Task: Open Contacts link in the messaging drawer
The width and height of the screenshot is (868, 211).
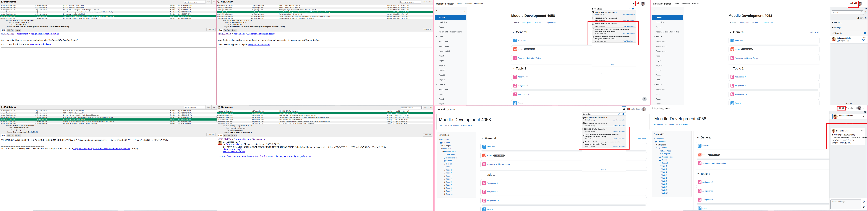Action: click(862, 18)
